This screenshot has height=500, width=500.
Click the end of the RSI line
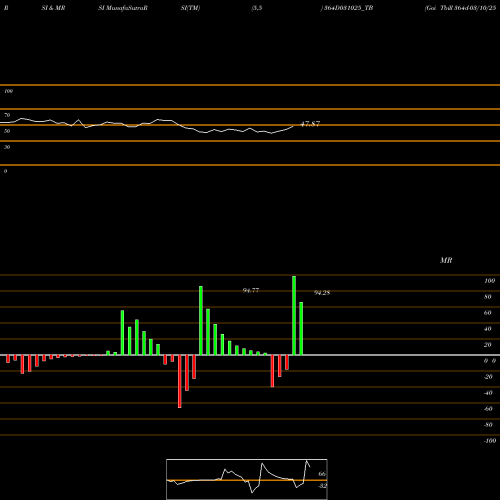click(x=293, y=126)
